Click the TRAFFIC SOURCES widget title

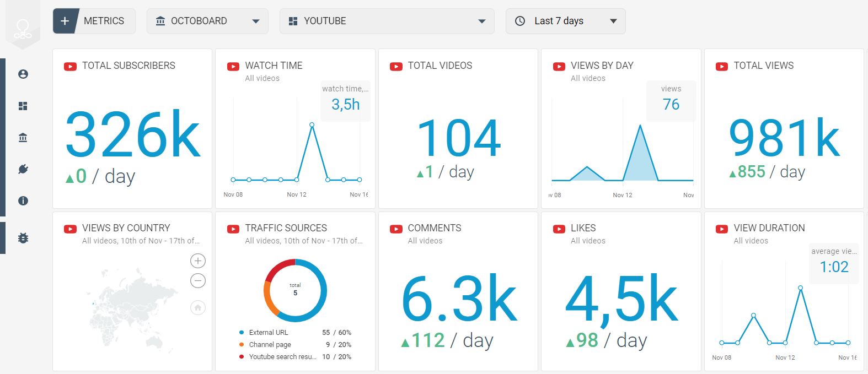coord(286,228)
